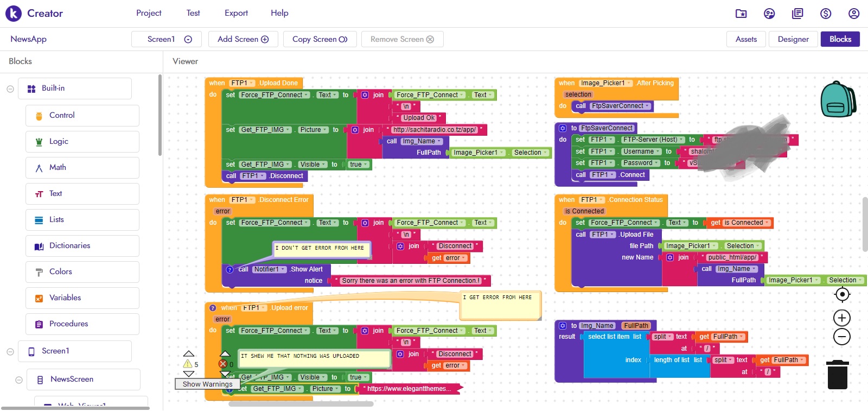Toggle comment icon on Show Alert block
The width and height of the screenshot is (868, 411).
pyautogui.click(x=230, y=269)
